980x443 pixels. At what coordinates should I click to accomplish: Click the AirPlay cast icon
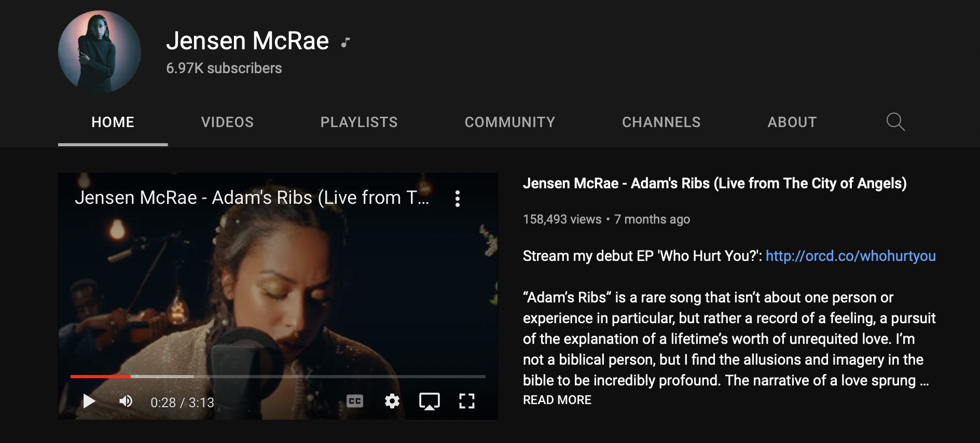[430, 401]
